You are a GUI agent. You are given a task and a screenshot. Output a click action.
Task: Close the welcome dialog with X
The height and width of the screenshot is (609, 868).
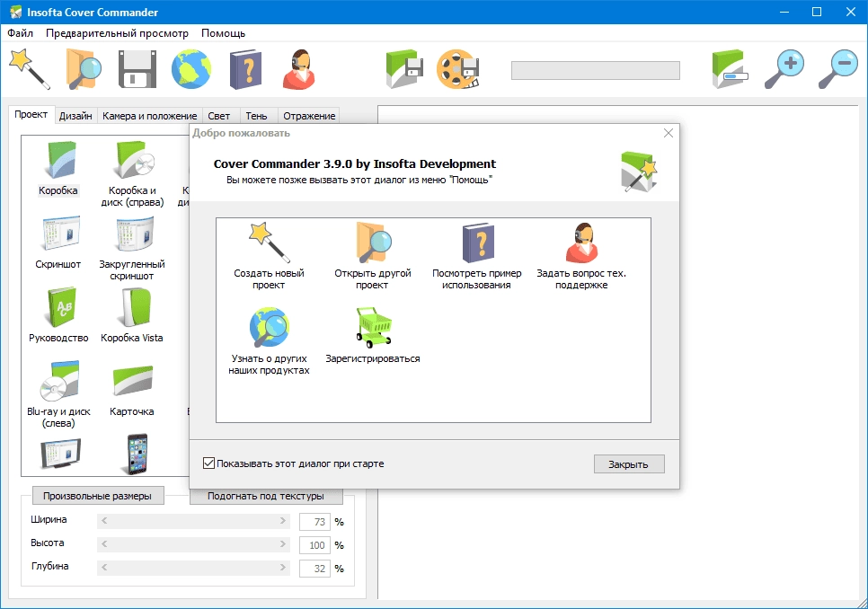pyautogui.click(x=669, y=133)
